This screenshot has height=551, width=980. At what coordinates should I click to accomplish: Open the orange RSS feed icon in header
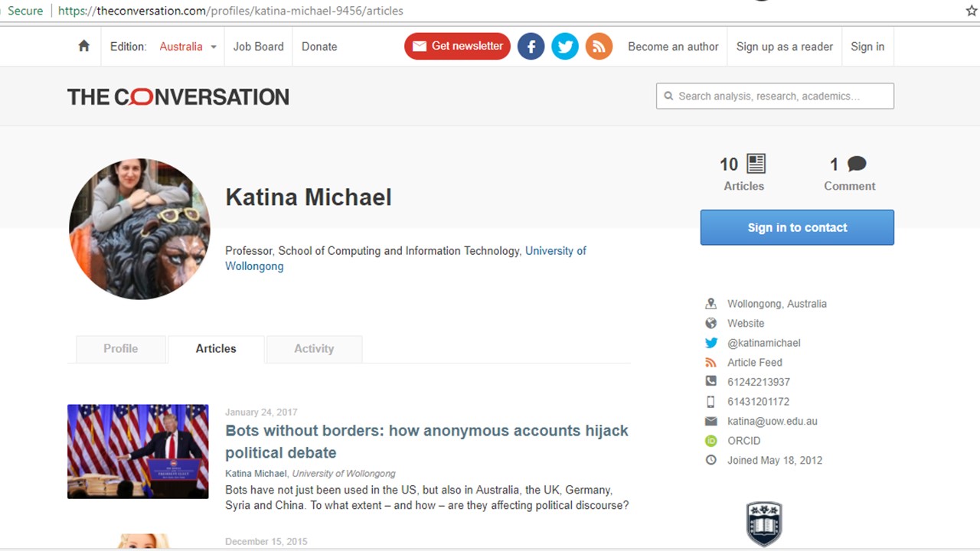click(599, 47)
